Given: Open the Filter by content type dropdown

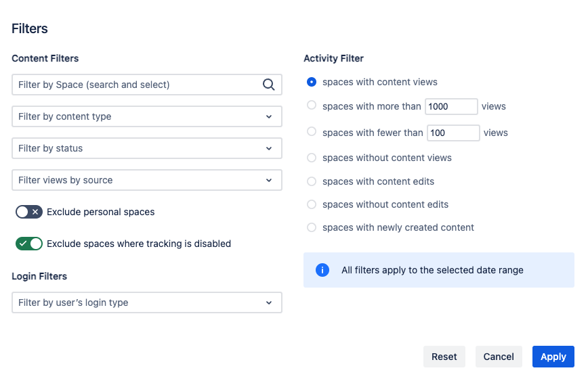Looking at the screenshot, I should point(146,116).
